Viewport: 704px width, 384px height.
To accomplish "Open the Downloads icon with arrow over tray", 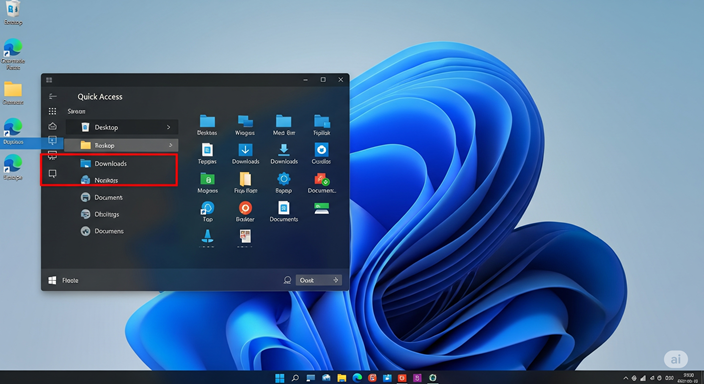I will pos(284,150).
